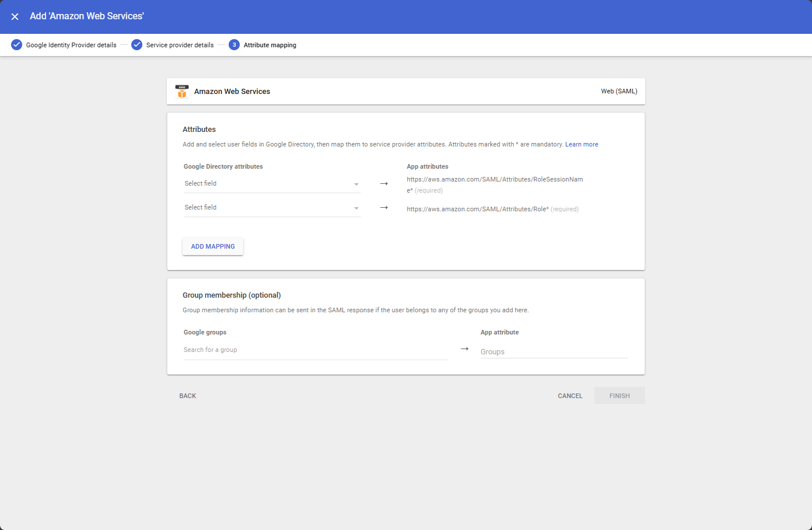The height and width of the screenshot is (530, 812).
Task: Click the App attribute label above Groups
Action: 499,332
